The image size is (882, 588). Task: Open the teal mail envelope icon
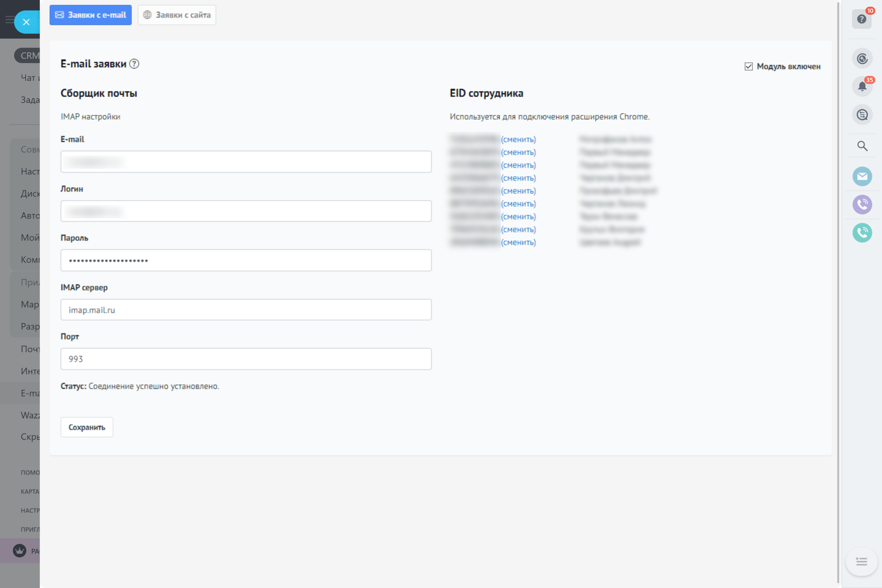point(862,176)
